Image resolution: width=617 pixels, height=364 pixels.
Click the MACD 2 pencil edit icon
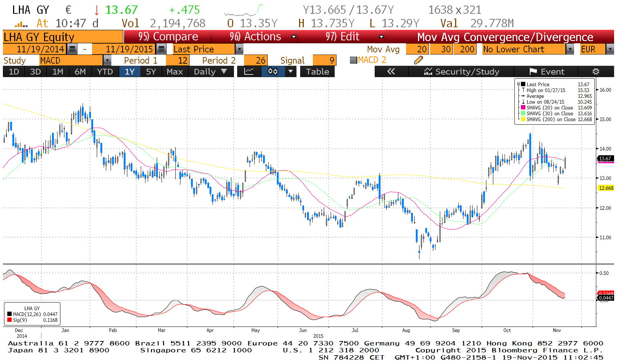418,60
